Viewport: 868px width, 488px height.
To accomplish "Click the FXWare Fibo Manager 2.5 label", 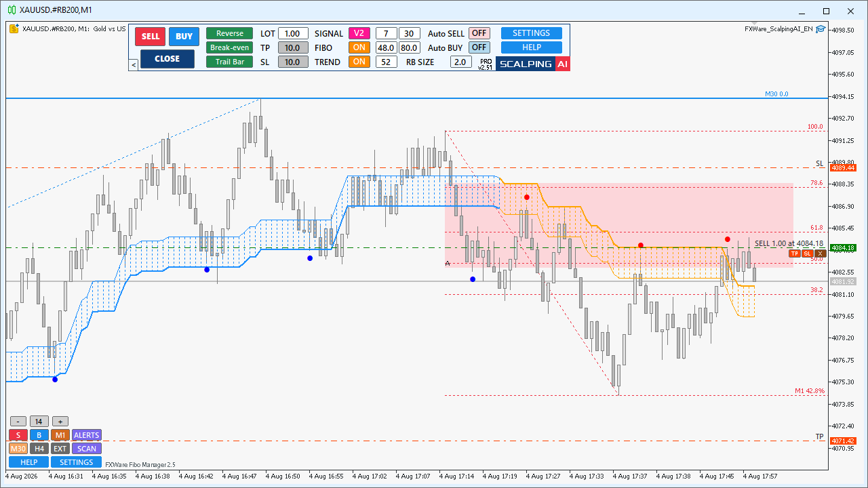I will (140, 464).
